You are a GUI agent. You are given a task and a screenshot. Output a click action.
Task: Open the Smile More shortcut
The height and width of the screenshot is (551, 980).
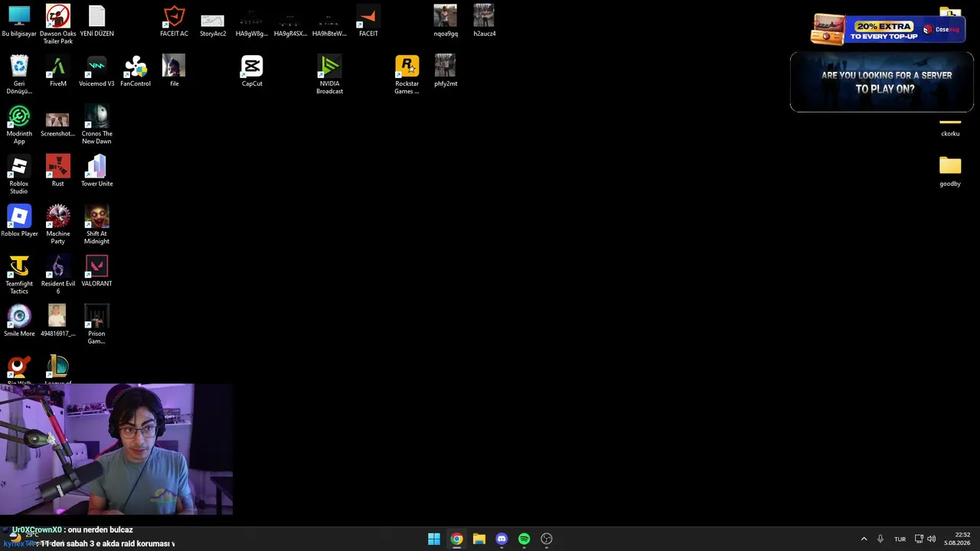[x=19, y=321]
